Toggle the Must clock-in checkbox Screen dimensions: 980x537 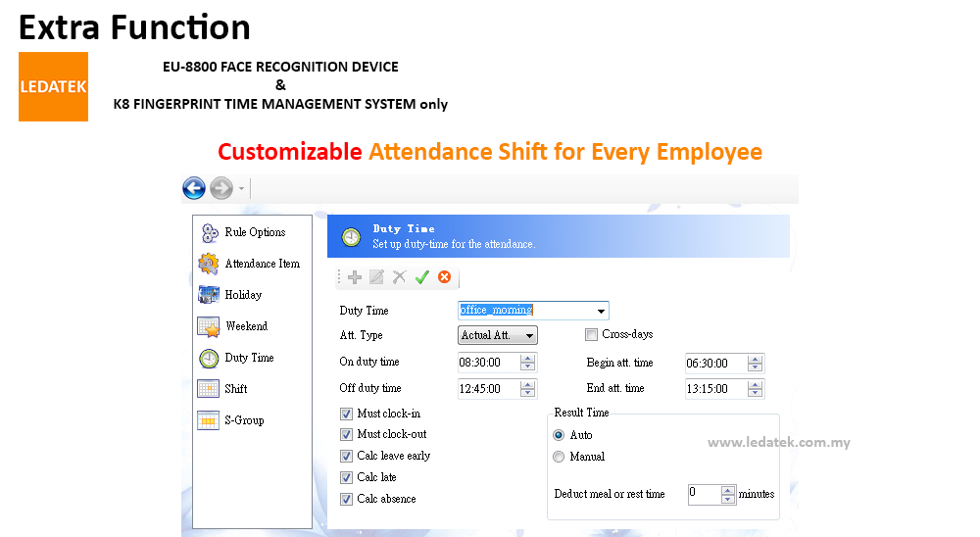point(346,414)
